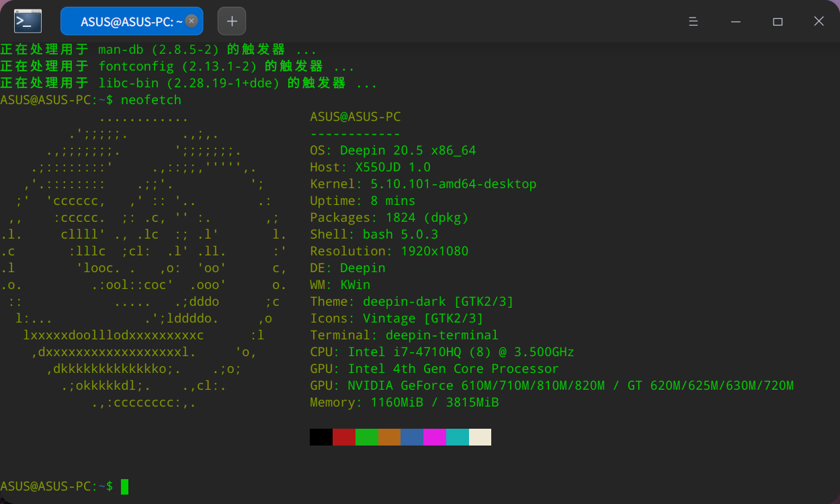This screenshot has width=840, height=504.
Task: Click the Kernel version text
Action: click(x=423, y=183)
